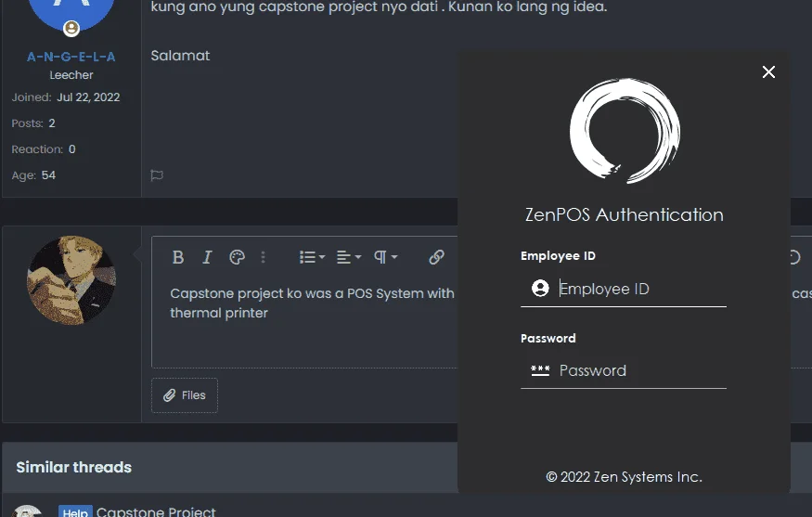The width and height of the screenshot is (812, 517).
Task: Click the ZenPOS enso circle logo
Action: pos(625,131)
